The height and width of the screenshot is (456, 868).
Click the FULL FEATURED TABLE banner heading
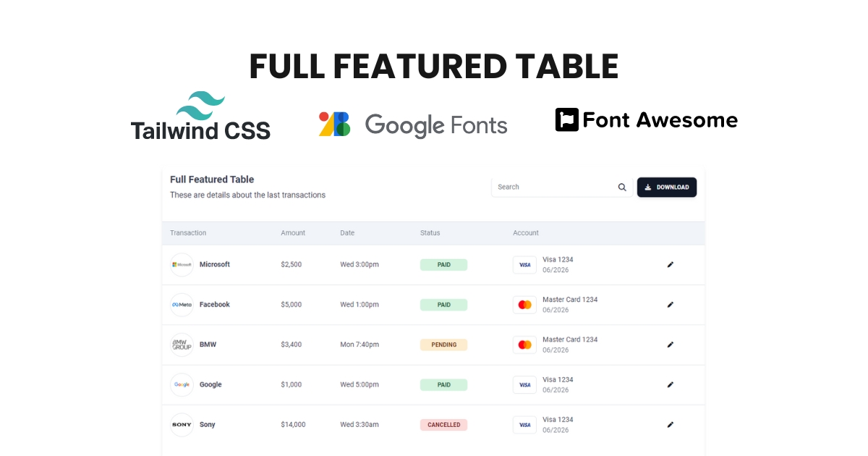(x=434, y=67)
